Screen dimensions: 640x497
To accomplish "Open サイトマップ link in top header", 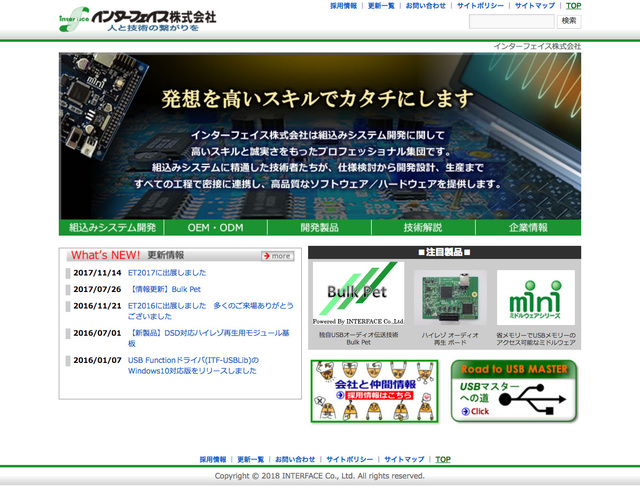I will 535,6.
